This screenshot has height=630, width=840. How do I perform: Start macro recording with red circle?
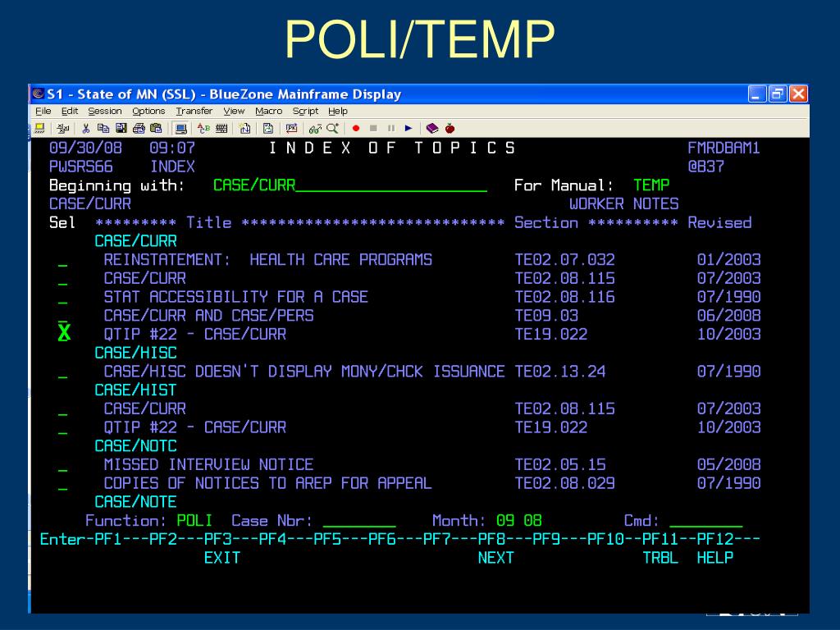[356, 129]
